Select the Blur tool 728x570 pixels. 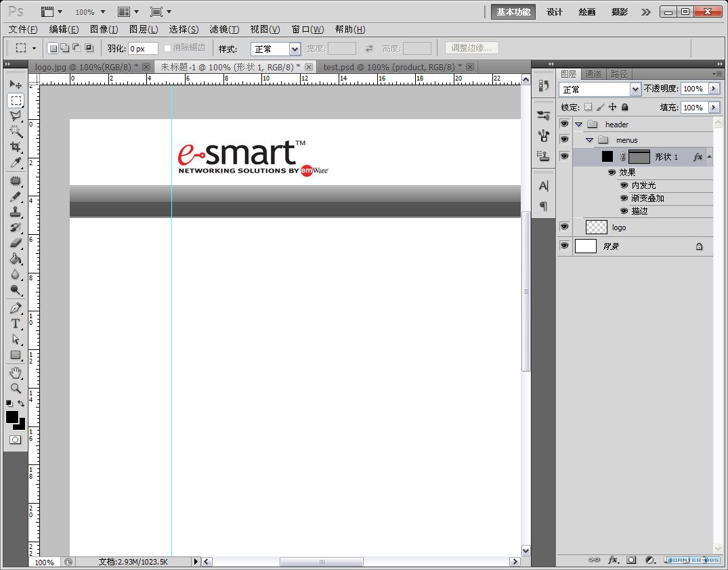[x=16, y=274]
